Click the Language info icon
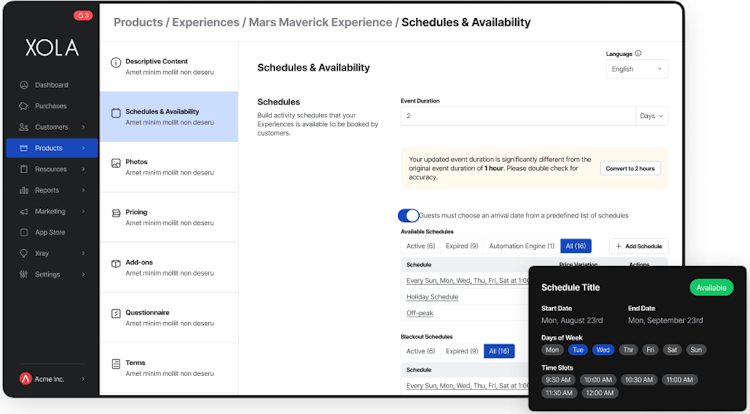Screen dimensions: 750x414 pos(638,54)
